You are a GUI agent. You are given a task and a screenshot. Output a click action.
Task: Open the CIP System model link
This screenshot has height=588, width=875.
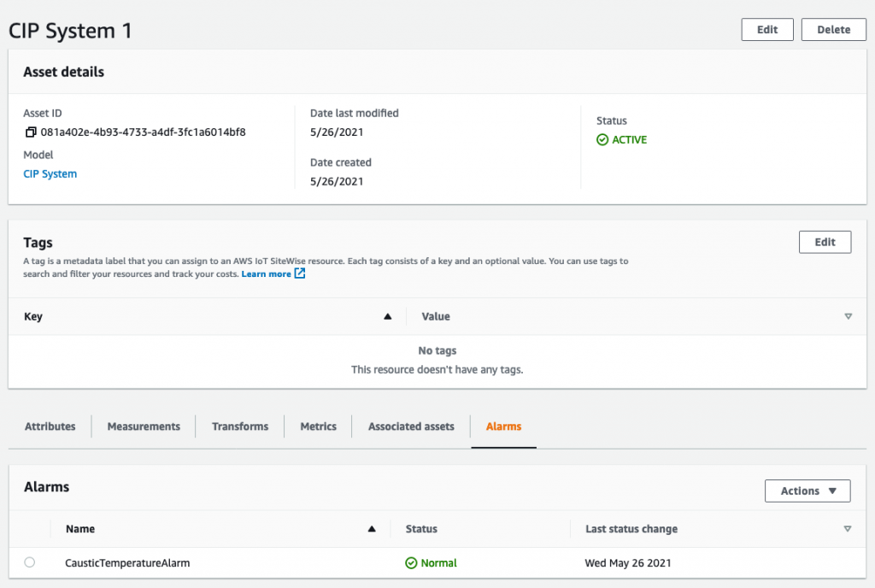[50, 174]
